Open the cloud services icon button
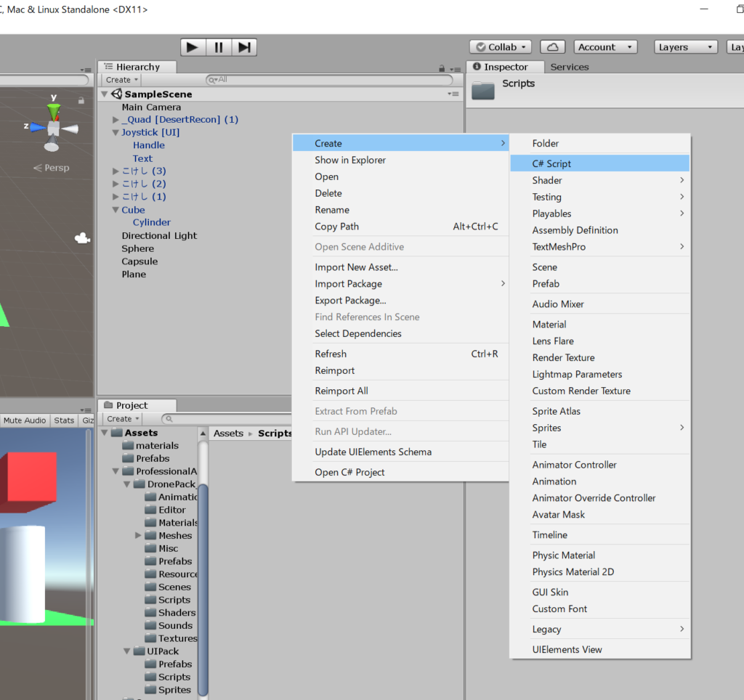 coord(552,47)
